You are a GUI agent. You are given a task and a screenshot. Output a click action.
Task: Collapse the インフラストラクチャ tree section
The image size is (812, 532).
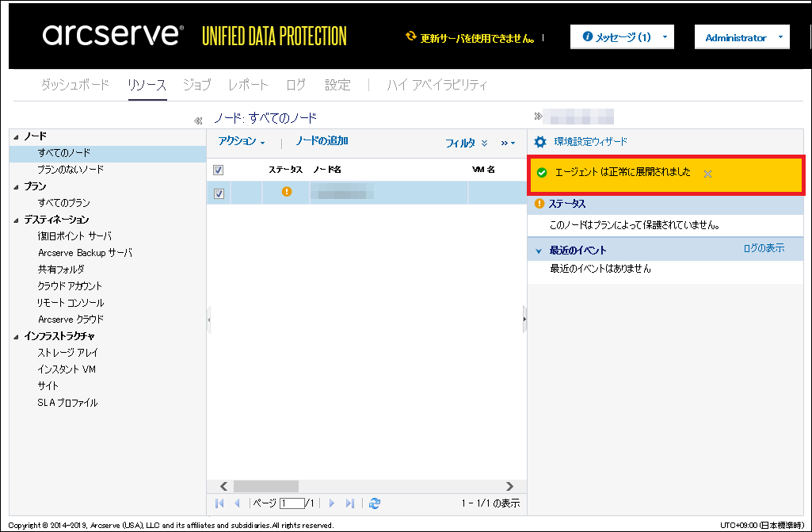coord(16,336)
